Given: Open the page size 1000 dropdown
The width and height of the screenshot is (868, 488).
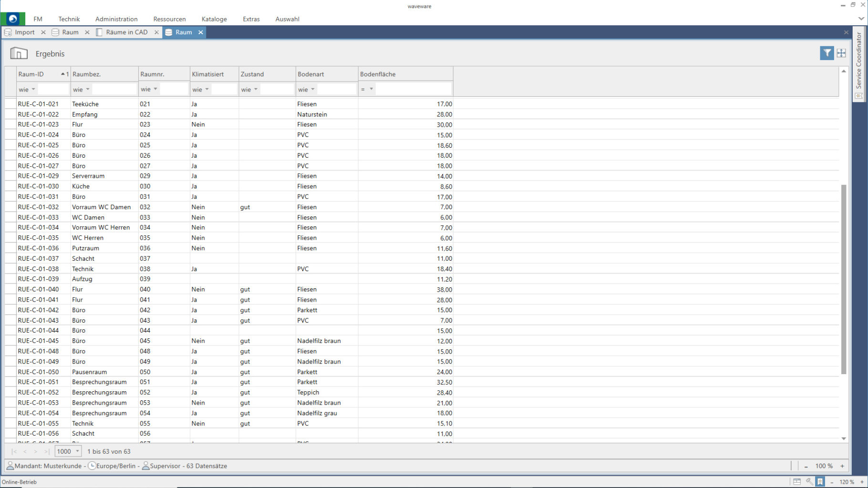Looking at the screenshot, I should [77, 451].
